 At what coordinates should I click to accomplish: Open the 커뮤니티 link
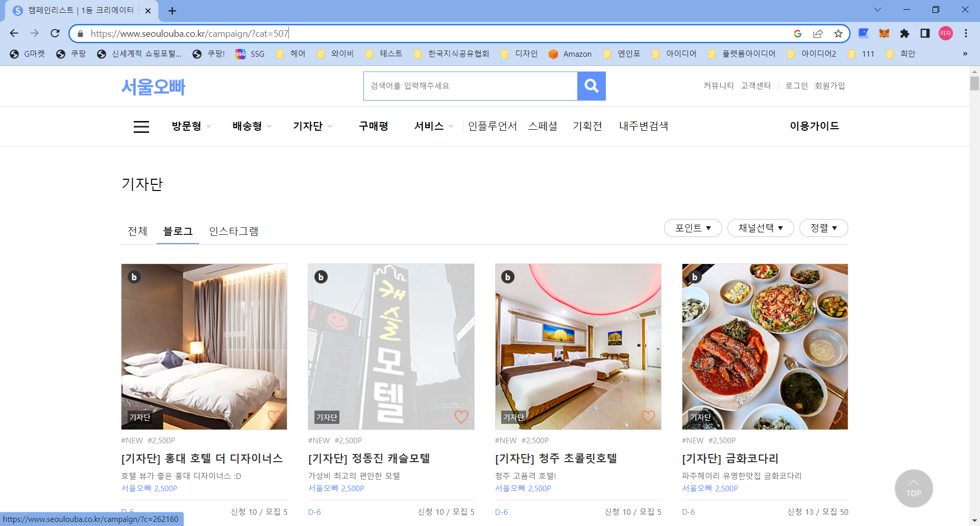(x=718, y=86)
